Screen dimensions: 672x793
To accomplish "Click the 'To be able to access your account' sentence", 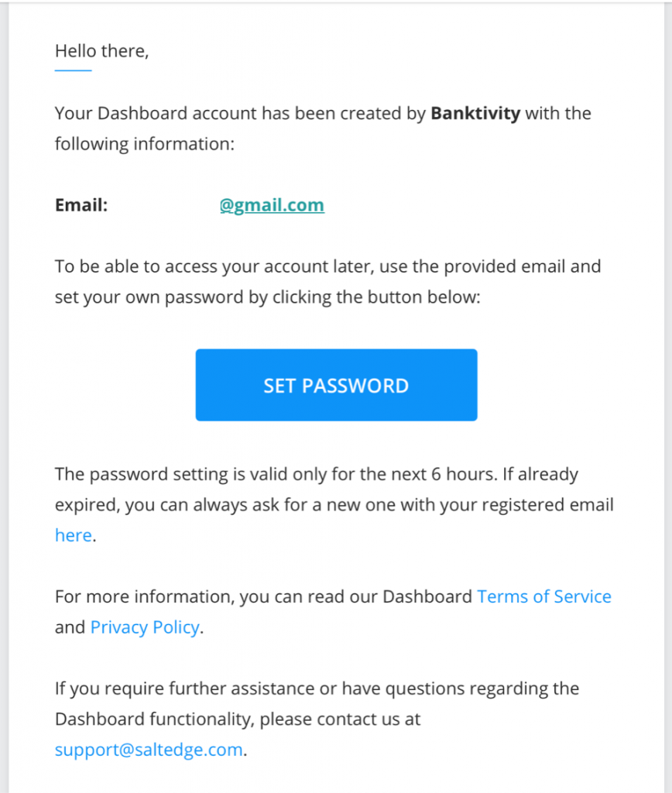I will click(327, 266).
